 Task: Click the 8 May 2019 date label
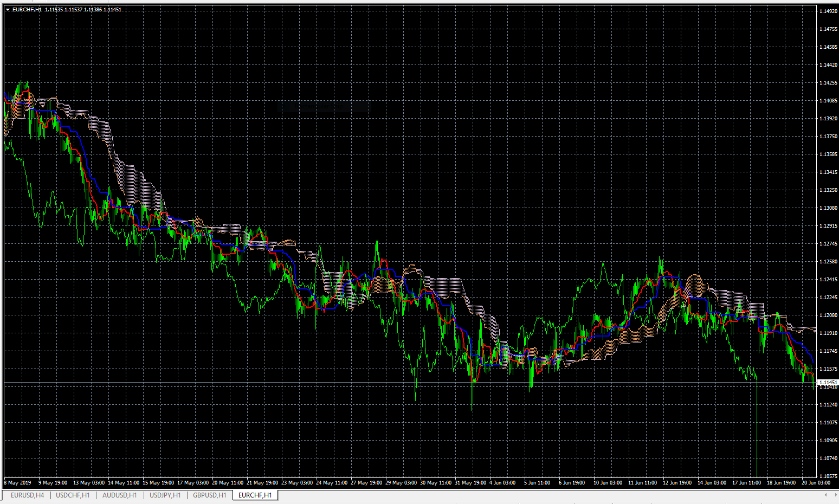18,482
